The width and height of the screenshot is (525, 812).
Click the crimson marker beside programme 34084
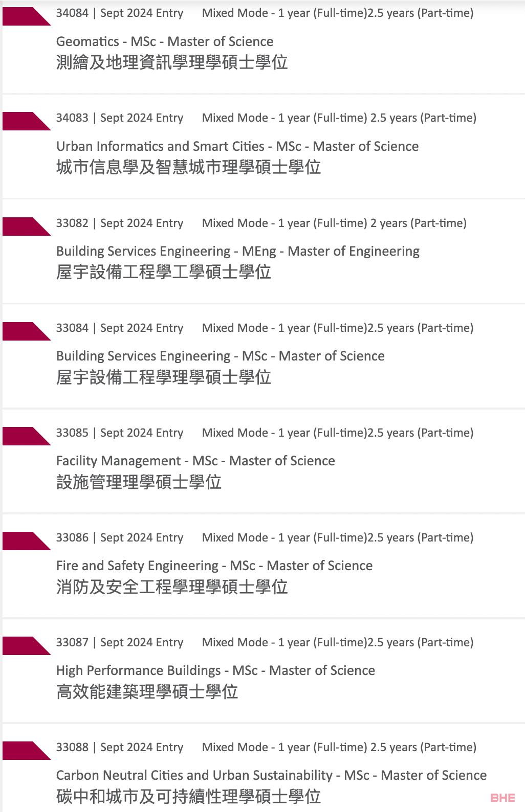click(x=27, y=16)
